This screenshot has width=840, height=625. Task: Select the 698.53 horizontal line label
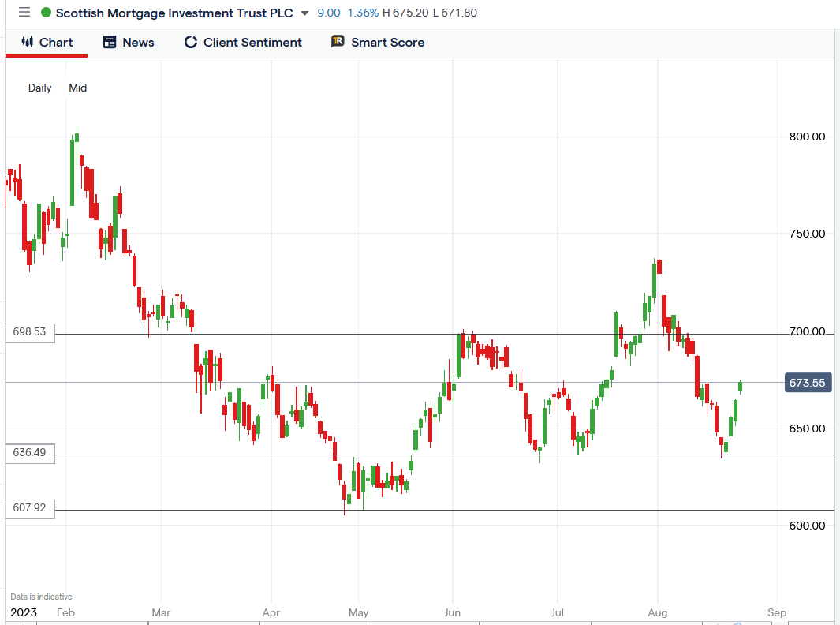click(x=30, y=331)
